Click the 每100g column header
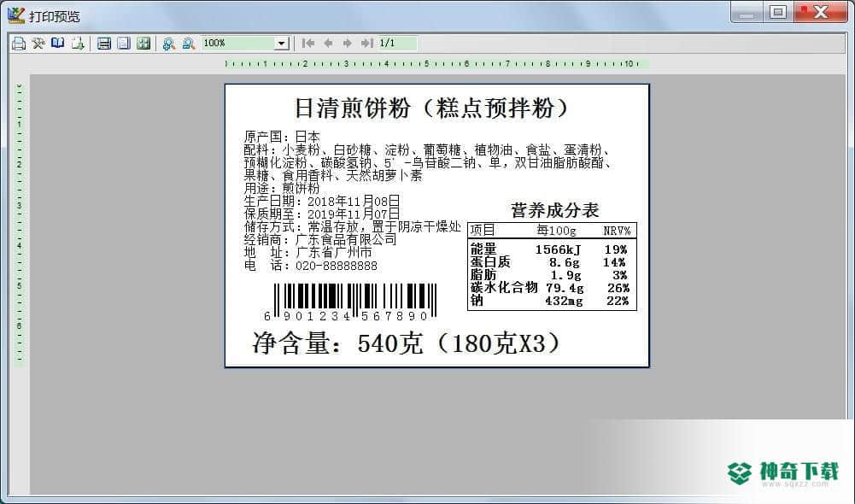This screenshot has width=855, height=504. (x=556, y=230)
